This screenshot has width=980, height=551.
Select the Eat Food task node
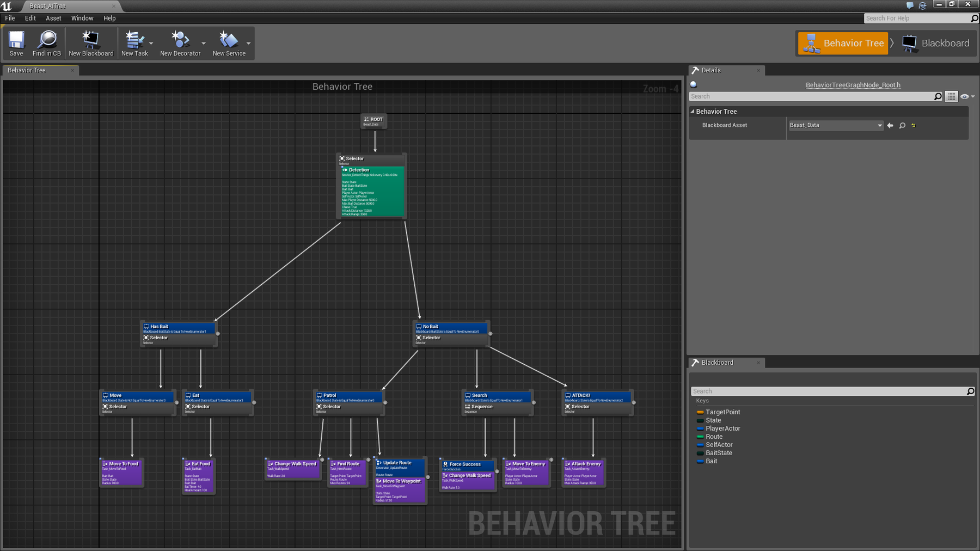click(x=198, y=476)
